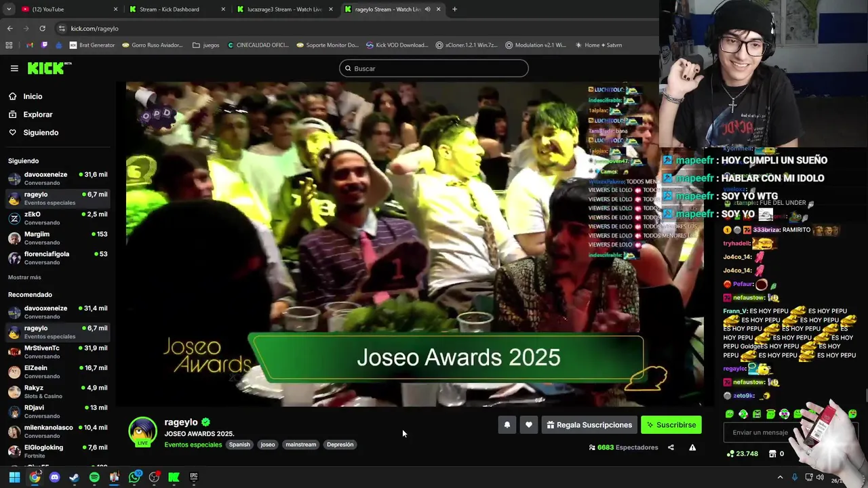Click the viewer count Espectadores
This screenshot has height=488, width=868.
coord(624,447)
